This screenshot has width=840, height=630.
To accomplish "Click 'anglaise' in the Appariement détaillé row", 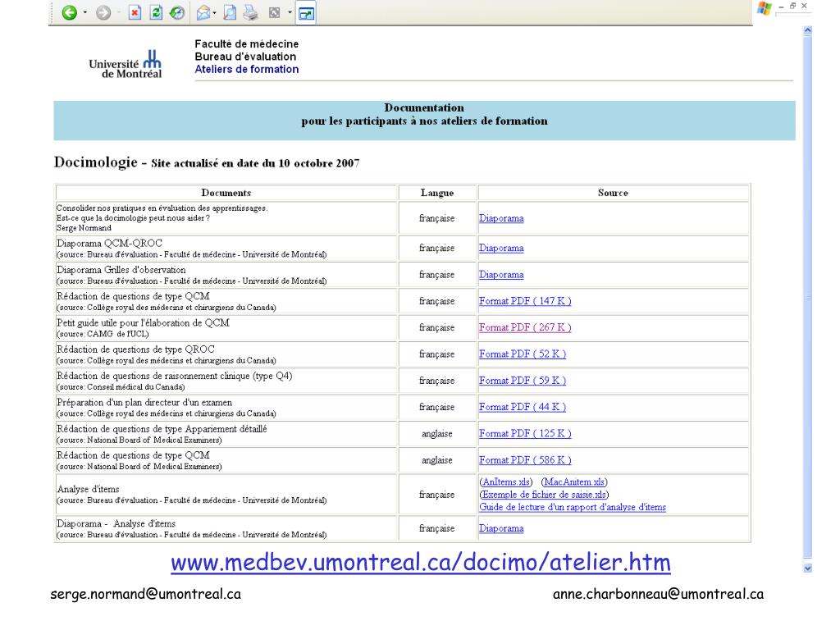I will (437, 434).
